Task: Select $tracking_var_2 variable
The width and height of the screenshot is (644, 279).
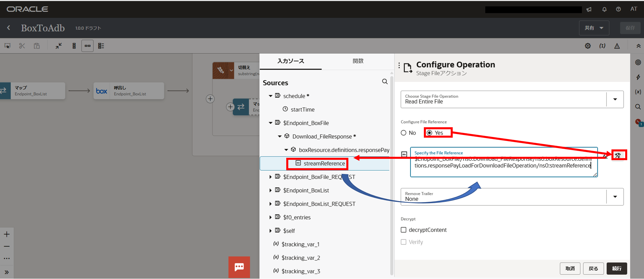Action: tap(301, 258)
